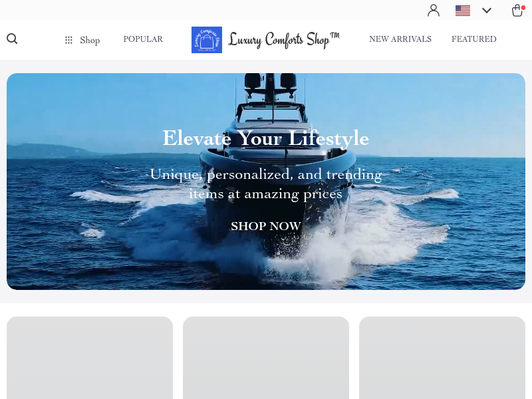Screen dimensions: 532x399
Task: Open the first gray product card
Action: (x=90, y=358)
